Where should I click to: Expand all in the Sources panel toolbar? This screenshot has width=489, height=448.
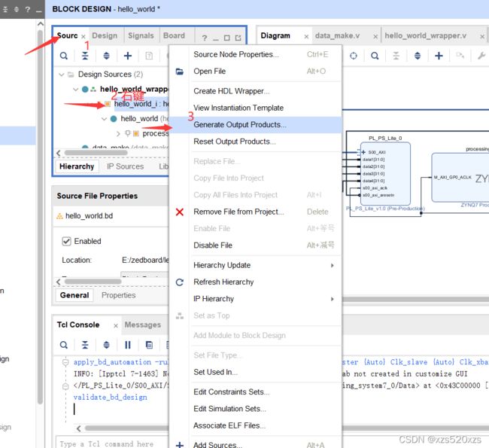click(106, 56)
